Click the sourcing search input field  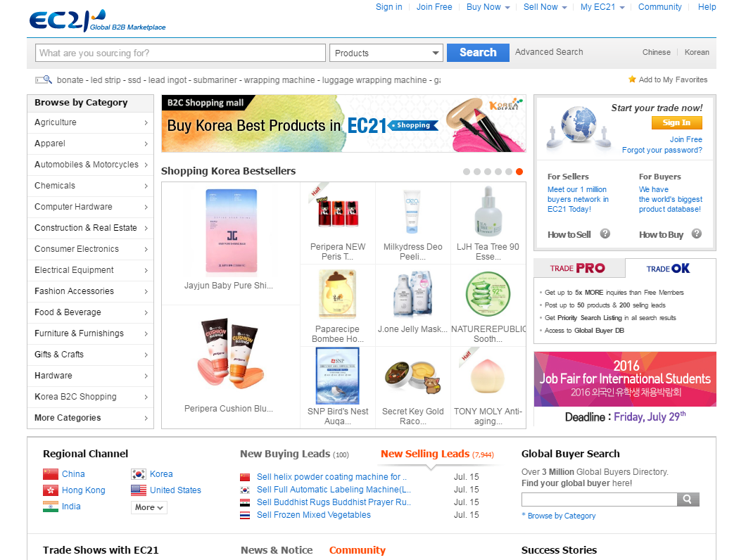(180, 53)
